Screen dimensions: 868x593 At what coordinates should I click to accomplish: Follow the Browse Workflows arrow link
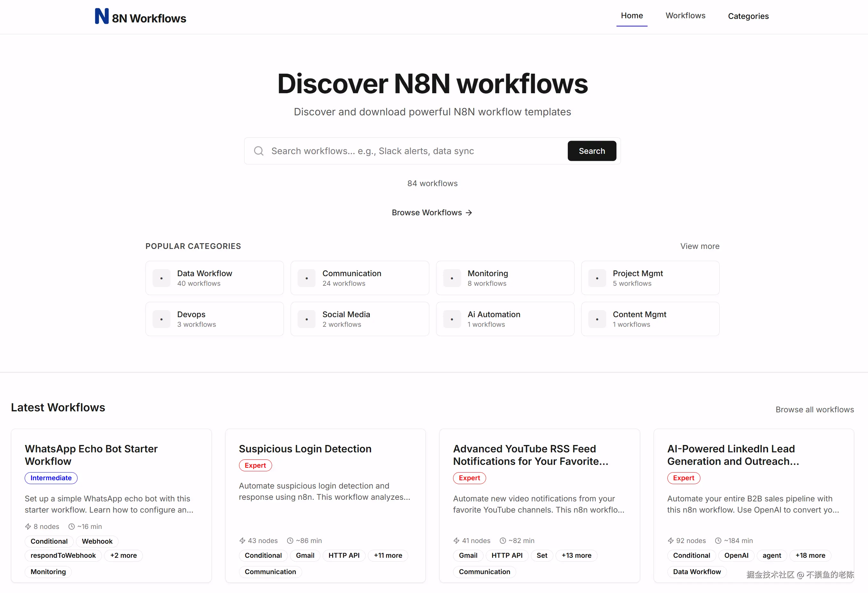point(432,213)
